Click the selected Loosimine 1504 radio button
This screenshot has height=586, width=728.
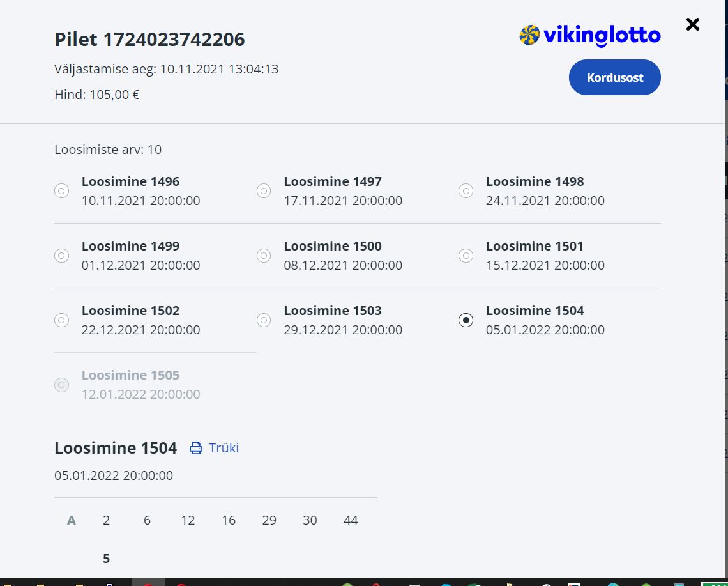click(466, 320)
